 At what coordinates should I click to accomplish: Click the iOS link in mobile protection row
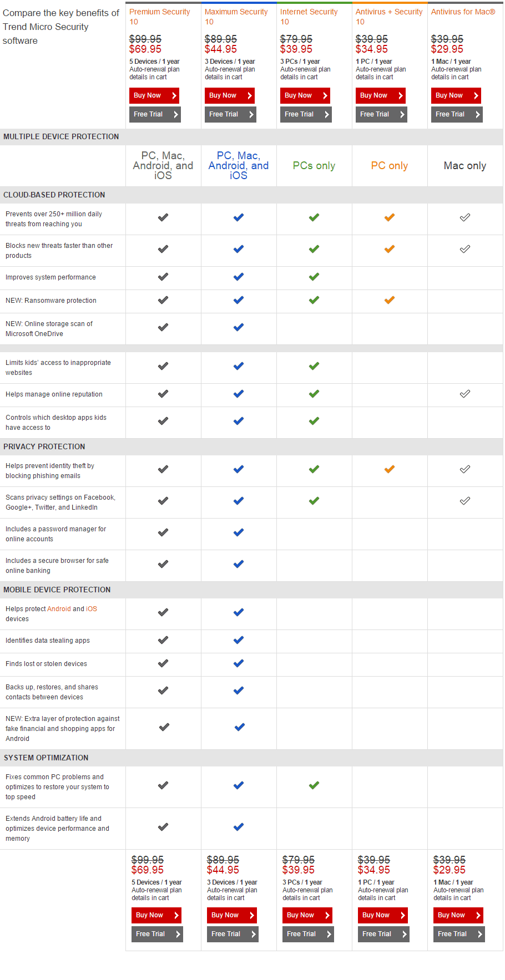click(x=92, y=609)
